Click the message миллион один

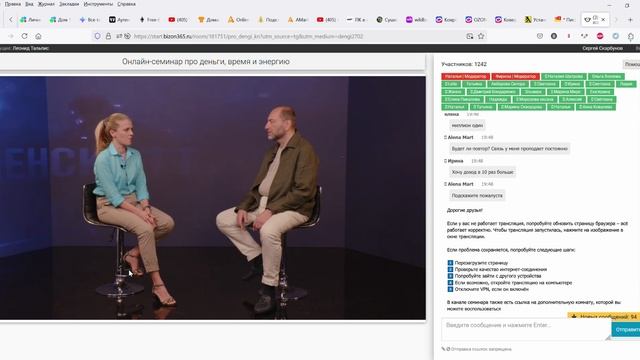point(467,126)
